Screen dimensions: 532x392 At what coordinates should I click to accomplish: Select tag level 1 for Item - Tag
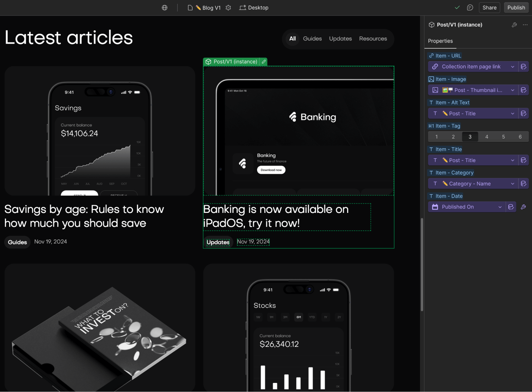(436, 137)
